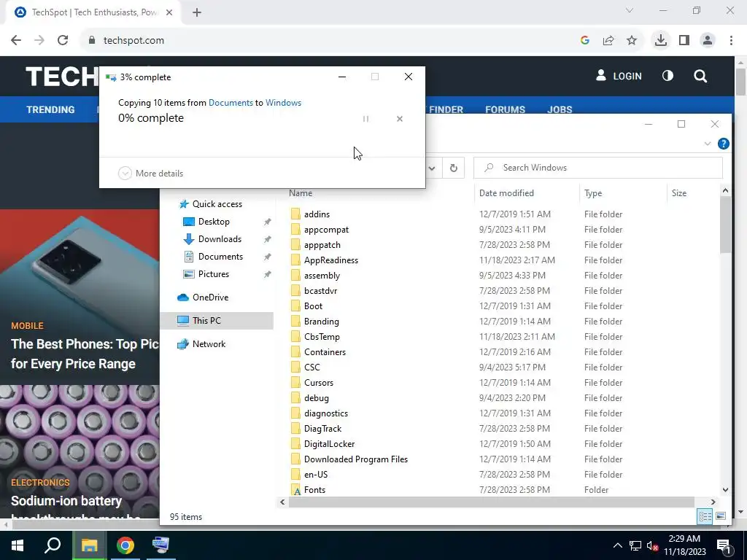Sort by Size column header
This screenshot has height=560, width=747.
click(679, 193)
